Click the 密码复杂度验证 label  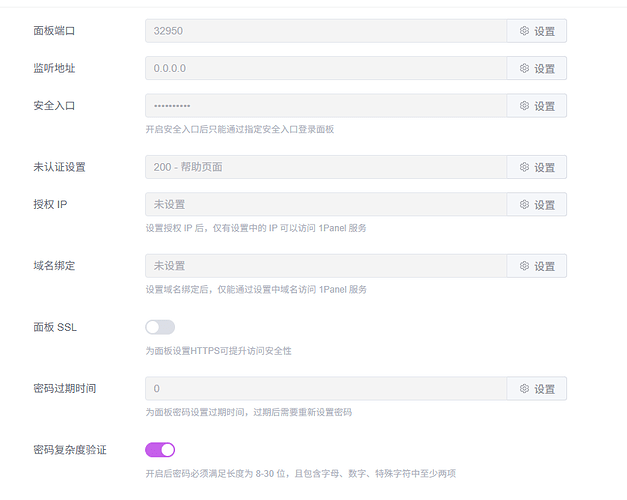click(70, 450)
